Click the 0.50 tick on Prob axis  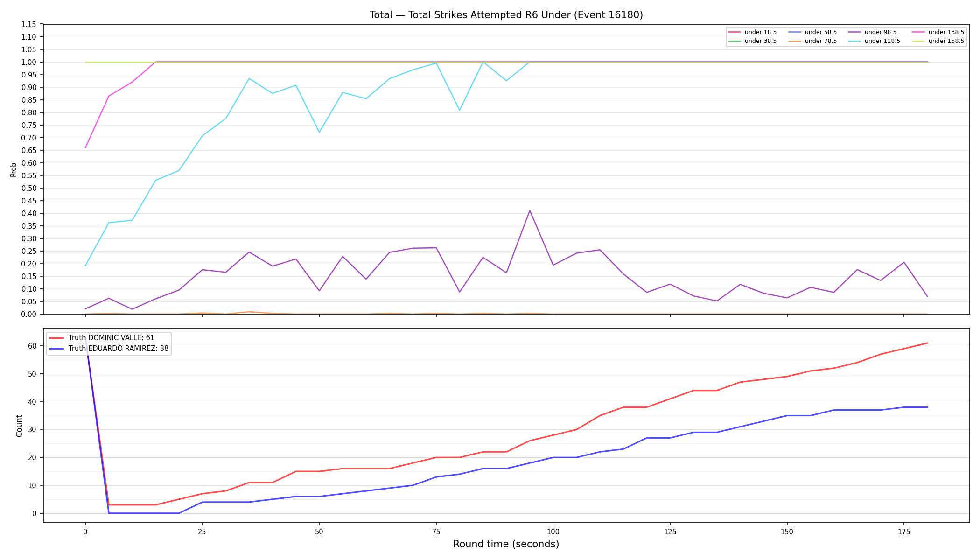(29, 188)
